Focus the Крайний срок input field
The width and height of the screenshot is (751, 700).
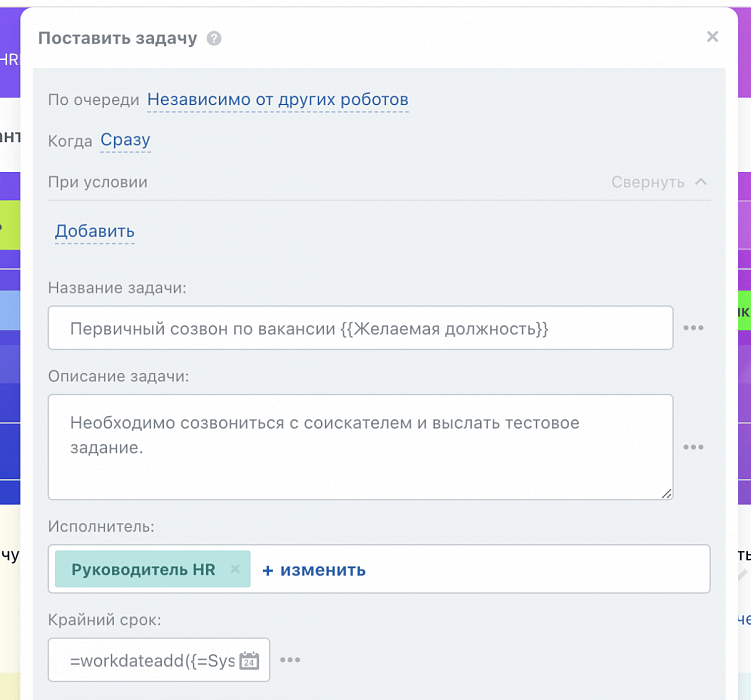[159, 660]
